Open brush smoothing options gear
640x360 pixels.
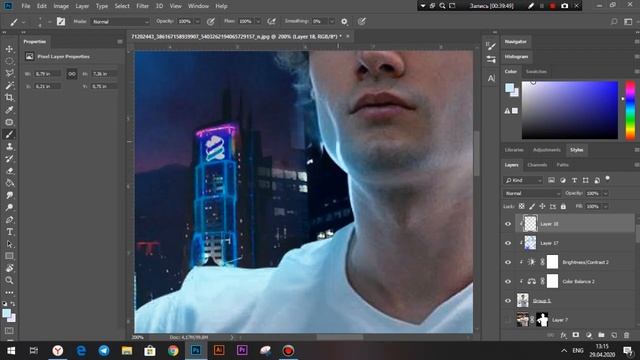coord(344,22)
